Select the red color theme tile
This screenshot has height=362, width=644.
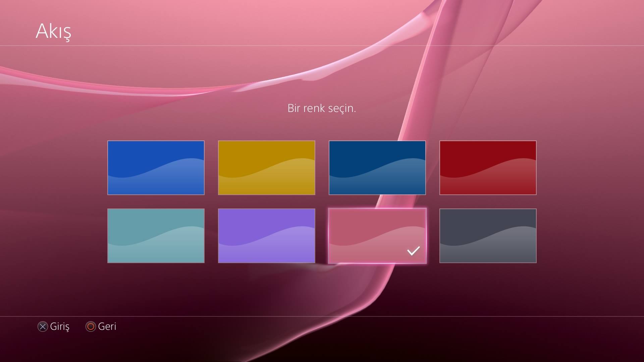[x=488, y=168]
